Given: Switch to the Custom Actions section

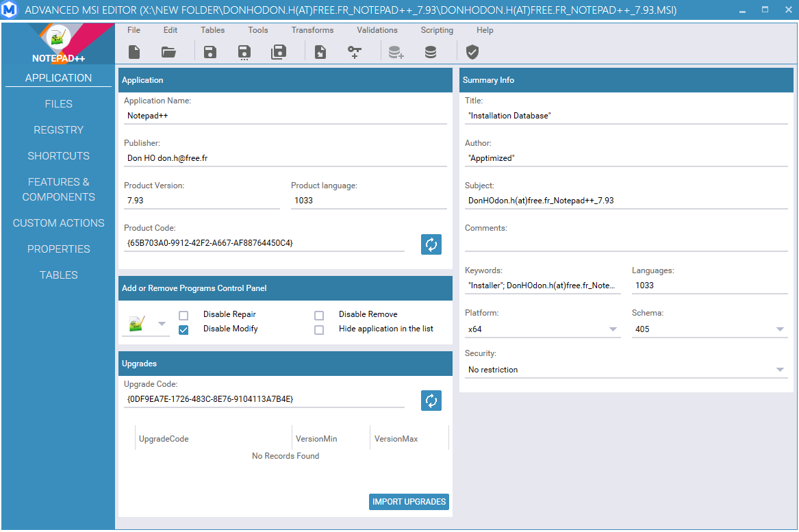Looking at the screenshot, I should click(58, 223).
